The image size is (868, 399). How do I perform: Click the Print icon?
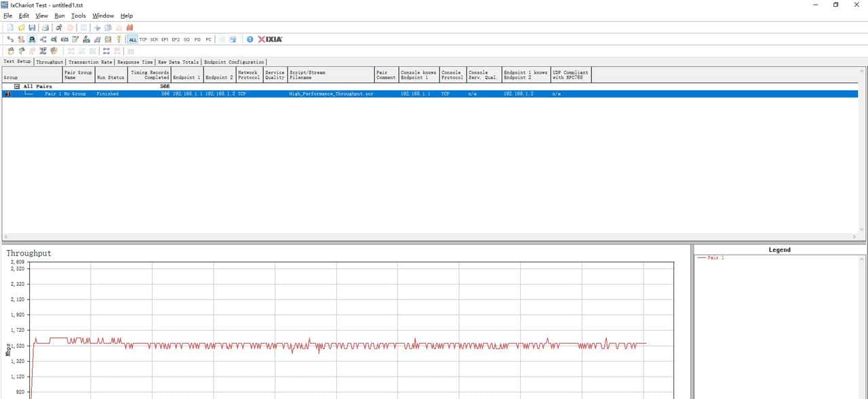click(x=45, y=28)
